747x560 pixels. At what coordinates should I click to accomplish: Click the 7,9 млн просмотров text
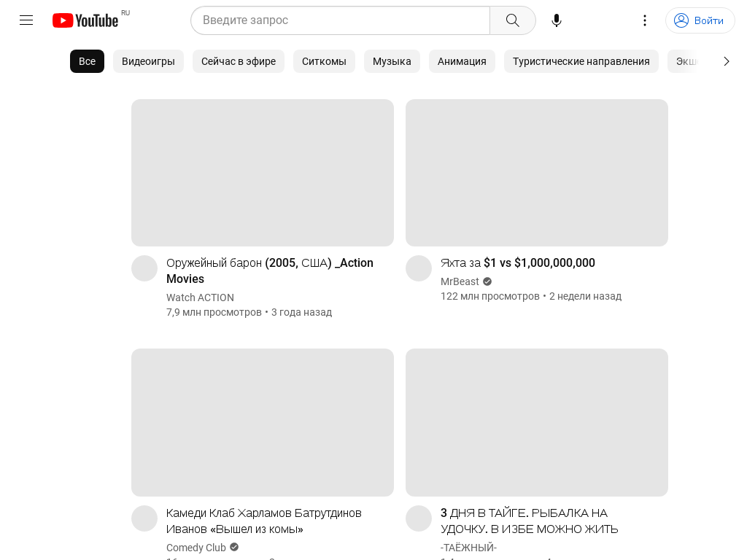(214, 312)
